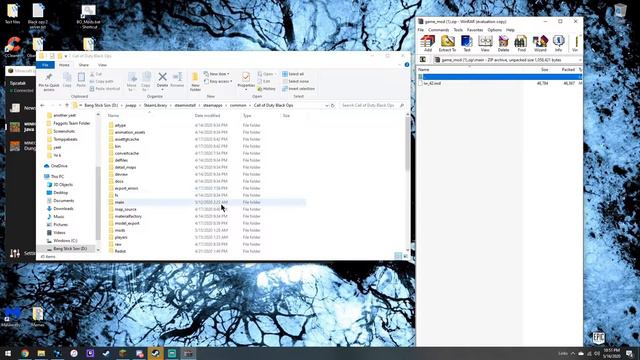Click Rename icon in Explorer ribbon
This screenshot has width=640, height=360.
[177, 80]
